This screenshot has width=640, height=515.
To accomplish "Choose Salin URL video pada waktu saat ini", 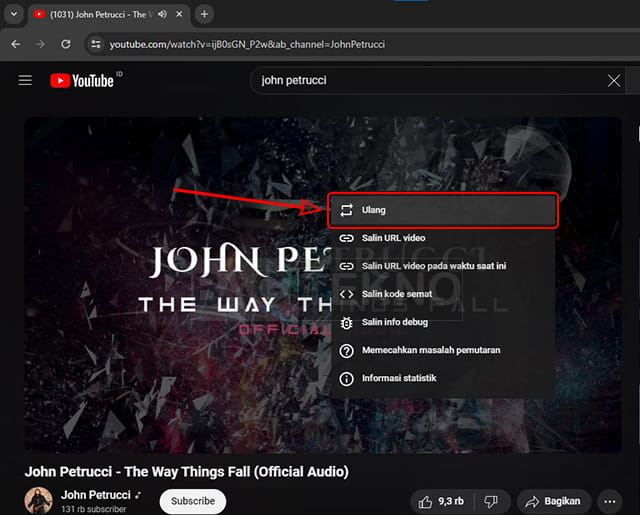I will click(443, 266).
